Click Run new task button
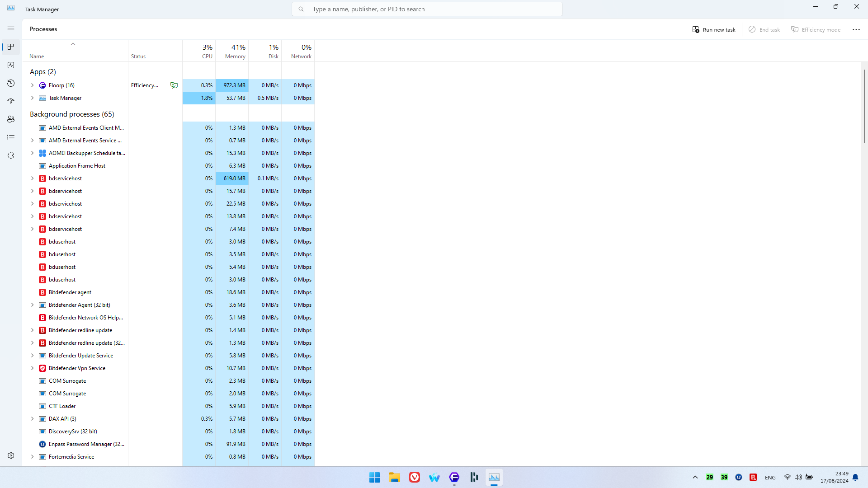This screenshot has width=868, height=488. pos(714,30)
